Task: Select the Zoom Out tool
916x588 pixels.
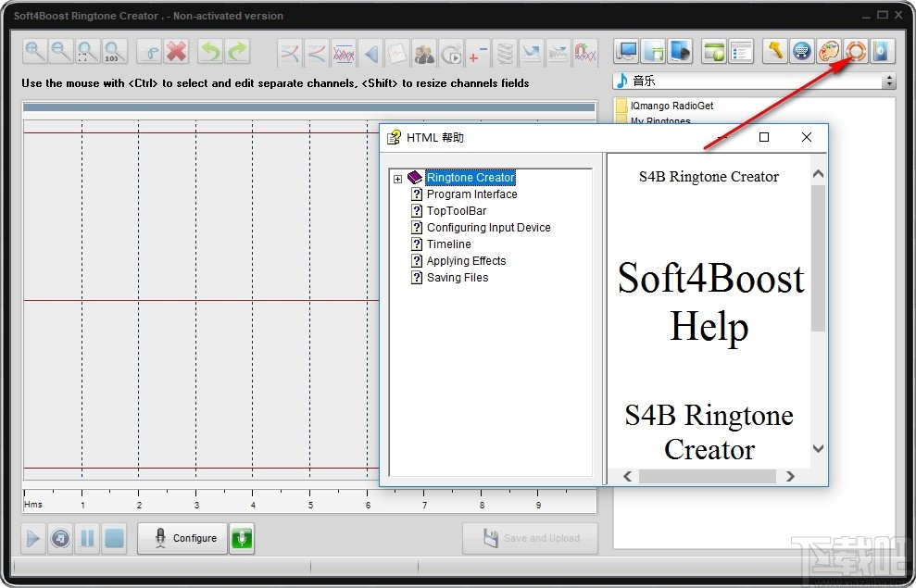Action: pos(60,51)
